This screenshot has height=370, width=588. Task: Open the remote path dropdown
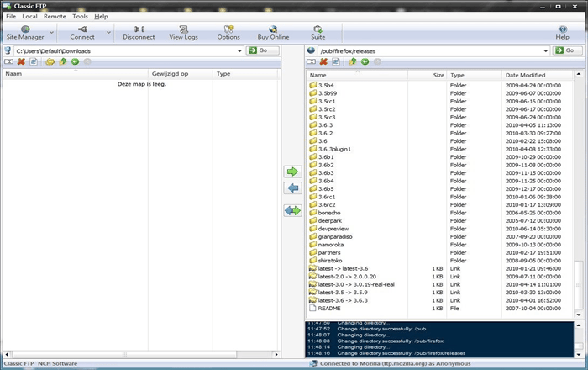546,51
